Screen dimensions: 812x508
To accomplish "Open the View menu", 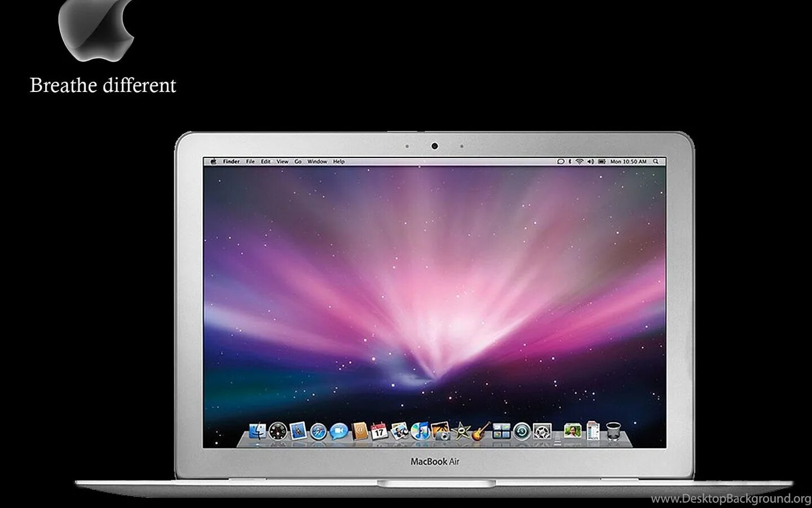I will [282, 161].
